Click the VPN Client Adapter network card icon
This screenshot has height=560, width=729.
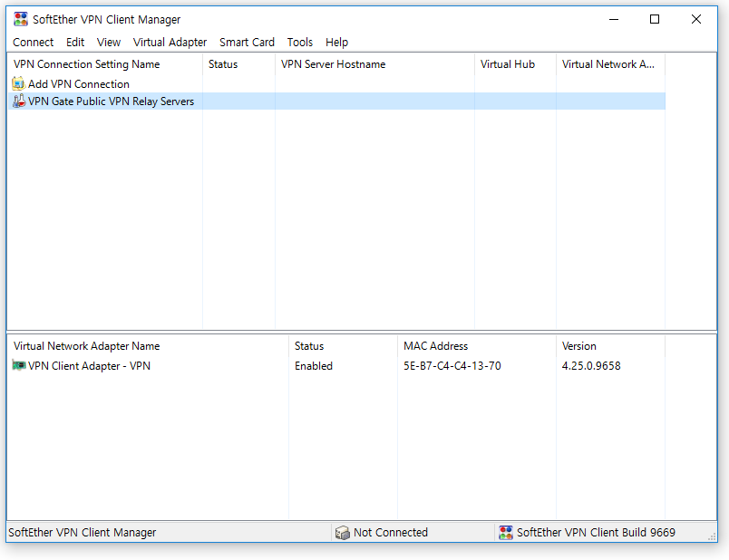[x=19, y=365]
